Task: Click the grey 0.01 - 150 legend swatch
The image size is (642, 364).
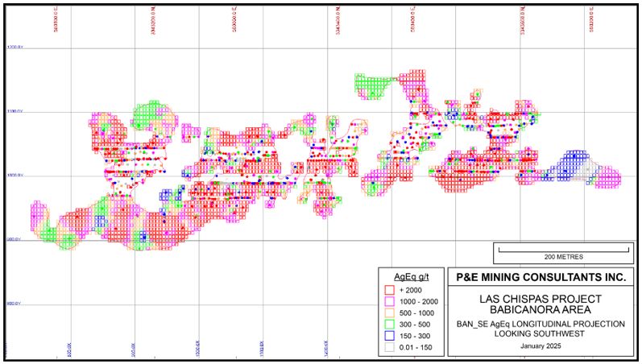Action: point(390,348)
